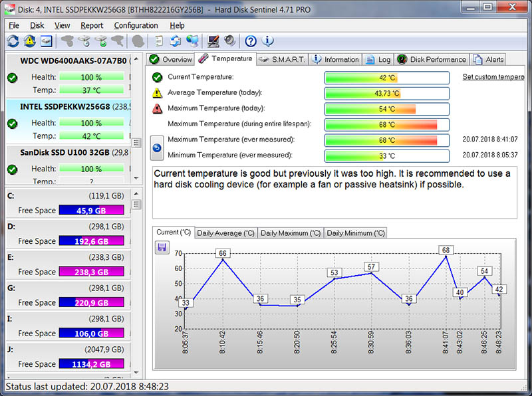The width and height of the screenshot is (532, 396).
Task: Click the report document toolbar icon
Action: point(159,41)
